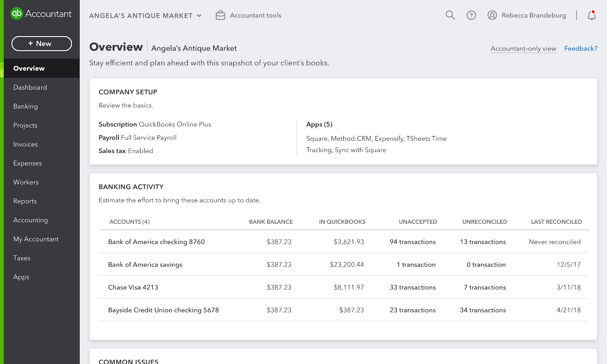Open notifications bell icon
607x364 pixels.
coord(591,15)
